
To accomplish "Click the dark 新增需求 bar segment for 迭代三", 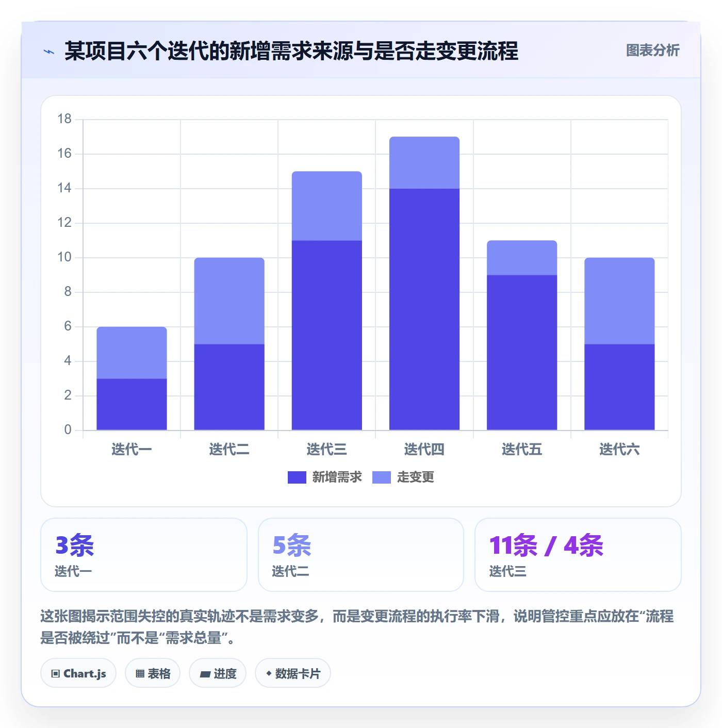I will (327, 335).
